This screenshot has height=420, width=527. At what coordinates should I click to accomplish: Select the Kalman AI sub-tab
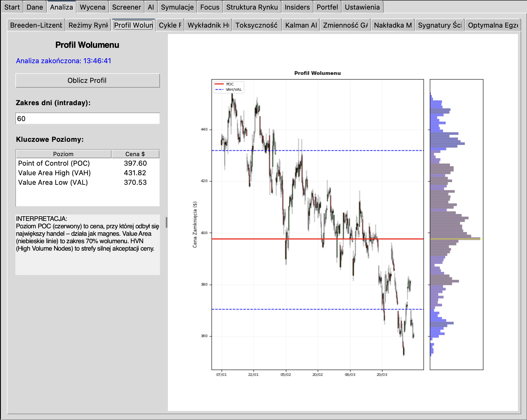coord(301,25)
